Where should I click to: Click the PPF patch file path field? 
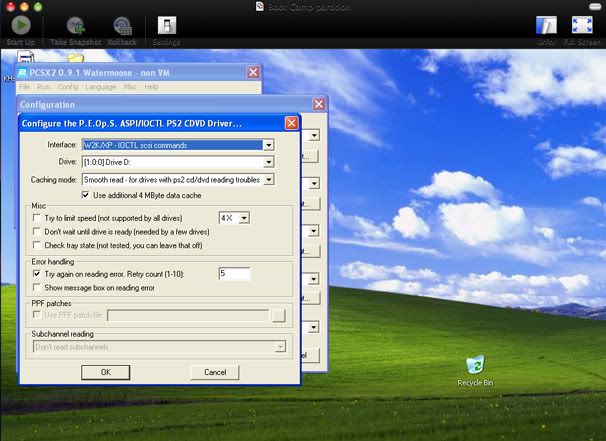[188, 315]
